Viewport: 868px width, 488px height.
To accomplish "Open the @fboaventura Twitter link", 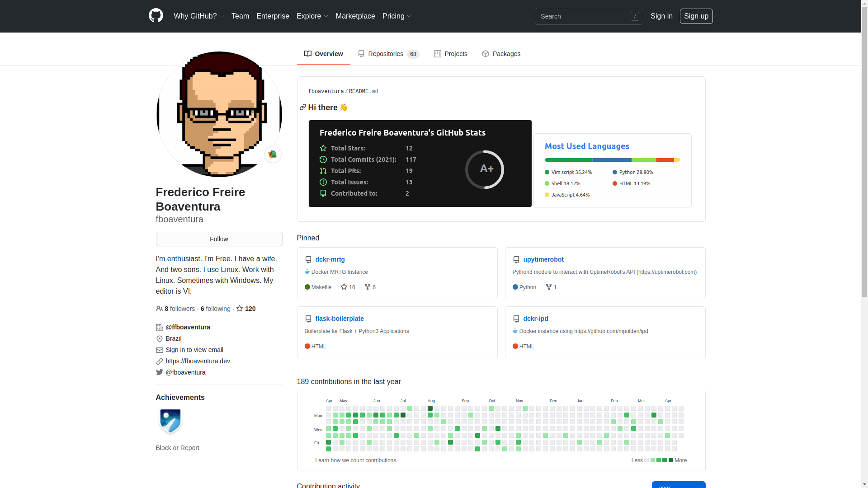I will tap(185, 372).
